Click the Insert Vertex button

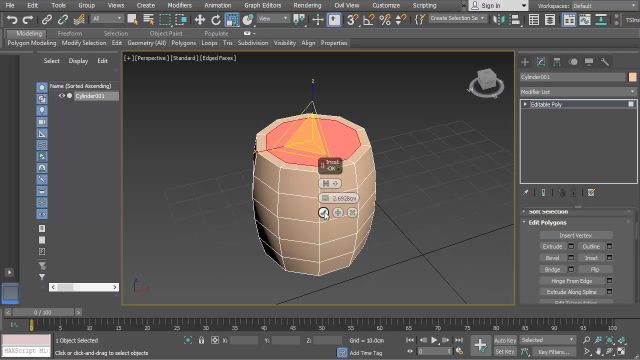coord(576,236)
